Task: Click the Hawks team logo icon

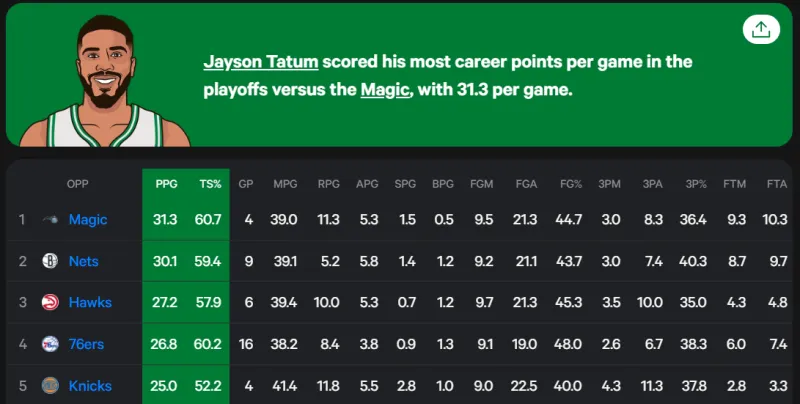Action: tap(51, 303)
